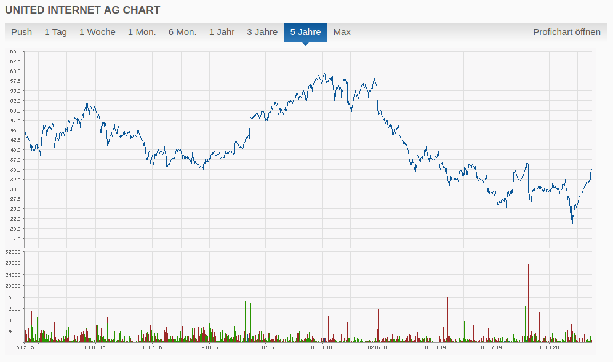Viewport: 613px width, 364px height.
Task: Select the Push tab
Action: tap(22, 32)
